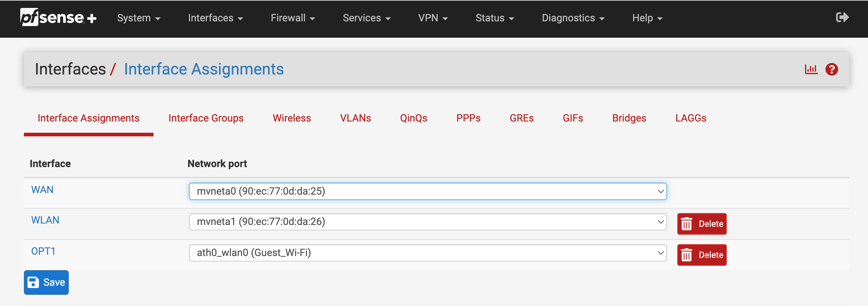
Task: Go to the Bridges tab
Action: (629, 118)
